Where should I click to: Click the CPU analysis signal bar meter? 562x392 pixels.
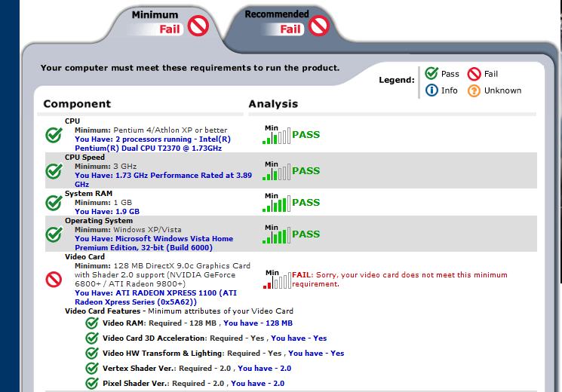point(276,136)
